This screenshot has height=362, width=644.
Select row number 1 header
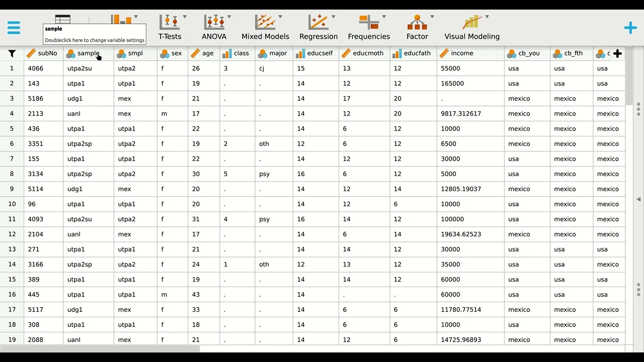[x=12, y=68]
